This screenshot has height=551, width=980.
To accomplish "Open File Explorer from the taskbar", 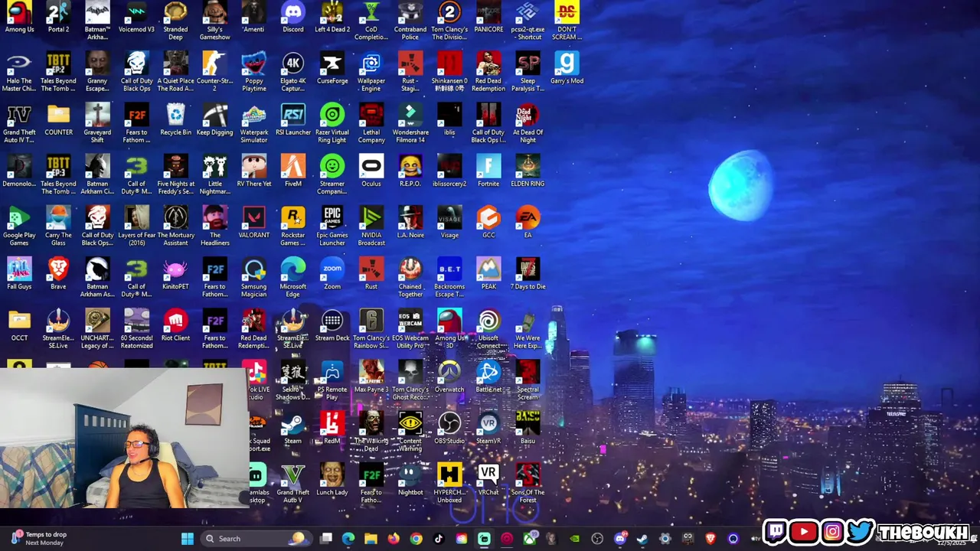I will 371,539.
